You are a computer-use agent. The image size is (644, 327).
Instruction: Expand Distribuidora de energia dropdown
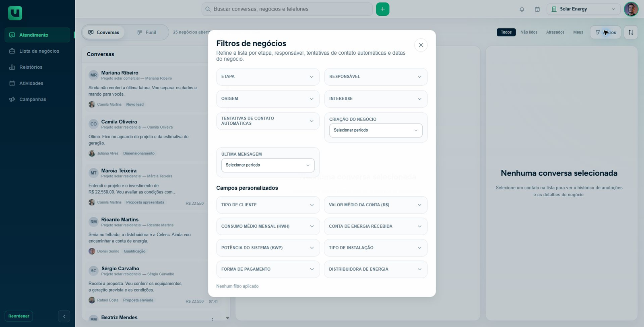pos(376,269)
